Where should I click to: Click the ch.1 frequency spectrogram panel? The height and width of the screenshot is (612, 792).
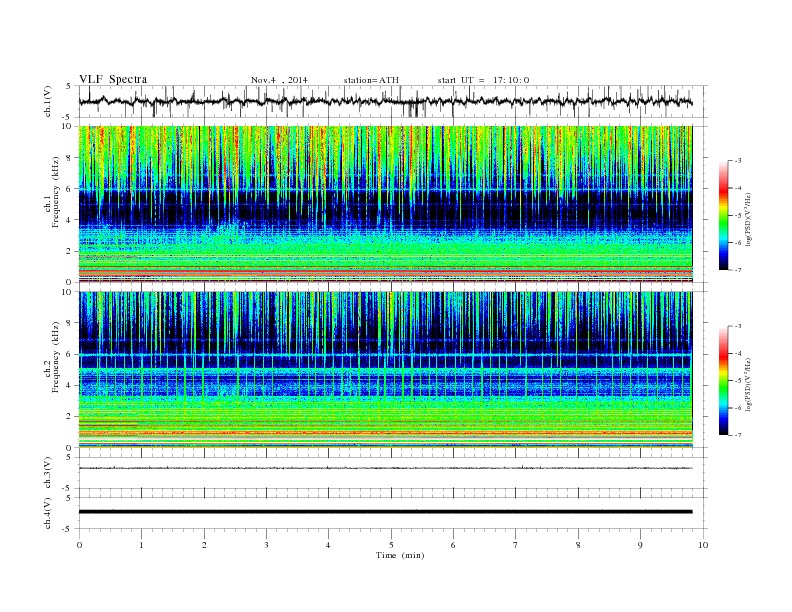(385, 204)
